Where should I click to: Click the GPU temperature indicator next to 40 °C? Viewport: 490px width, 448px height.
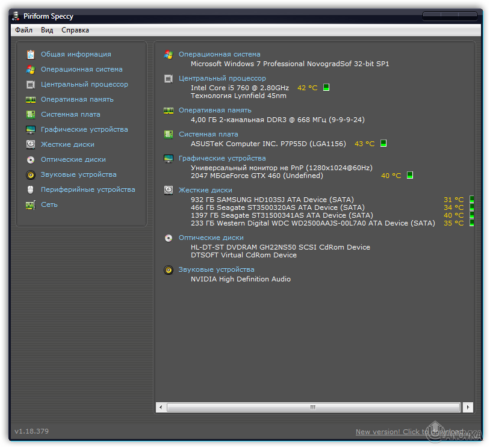(410, 176)
